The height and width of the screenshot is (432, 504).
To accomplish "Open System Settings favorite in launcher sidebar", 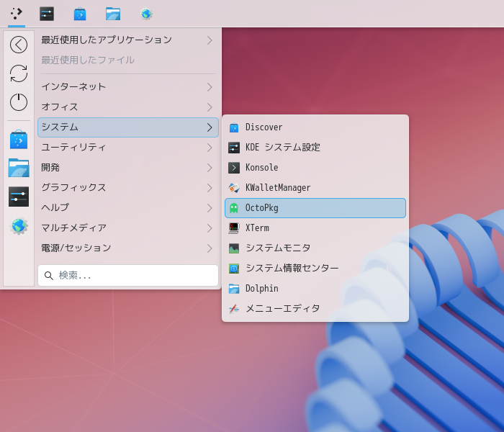I will (19, 197).
